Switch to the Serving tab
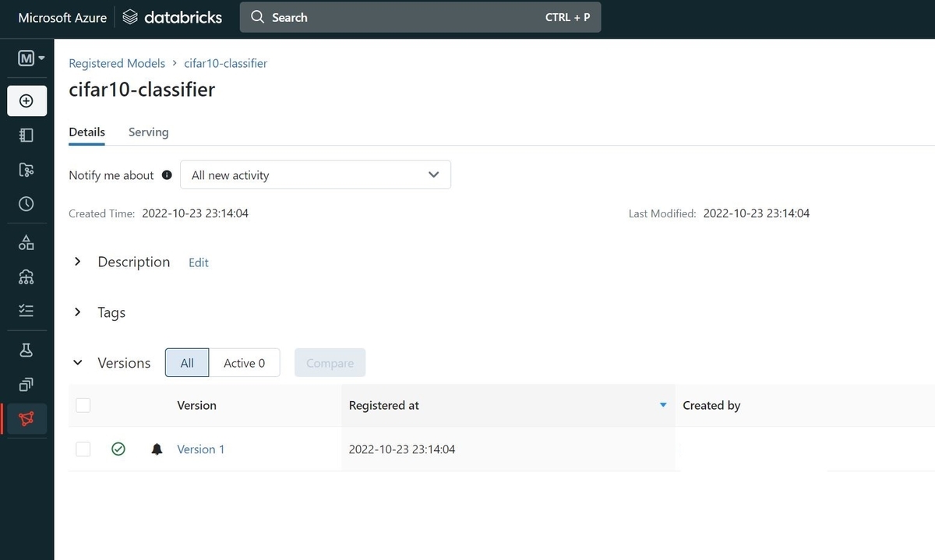Viewport: 935px width, 560px height. (x=148, y=132)
